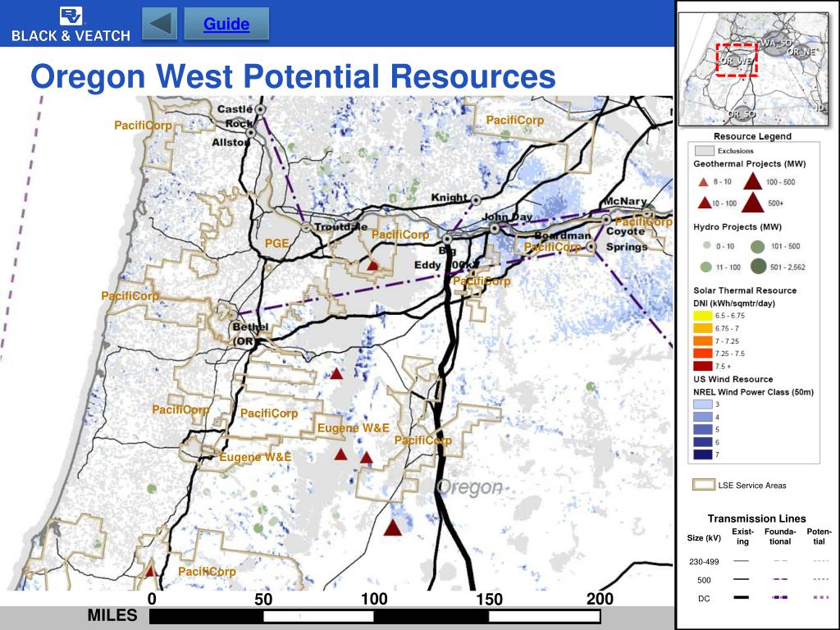Screen dimensions: 840x630
Task: Click the wind power class 3 swatch
Action: coord(703,404)
